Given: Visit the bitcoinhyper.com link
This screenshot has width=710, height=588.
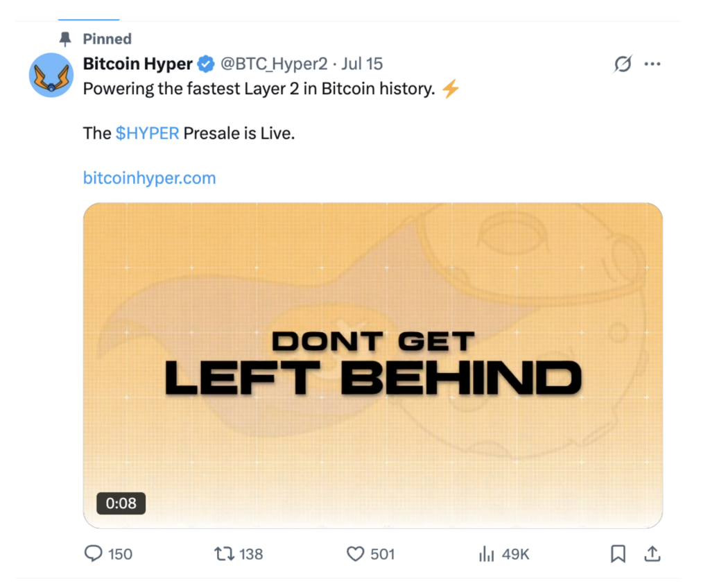Looking at the screenshot, I should tap(149, 178).
